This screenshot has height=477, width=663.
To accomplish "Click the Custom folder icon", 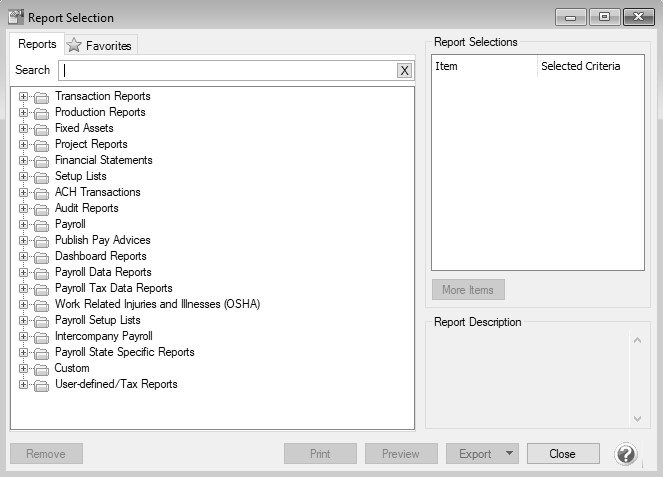I will click(x=41, y=369).
